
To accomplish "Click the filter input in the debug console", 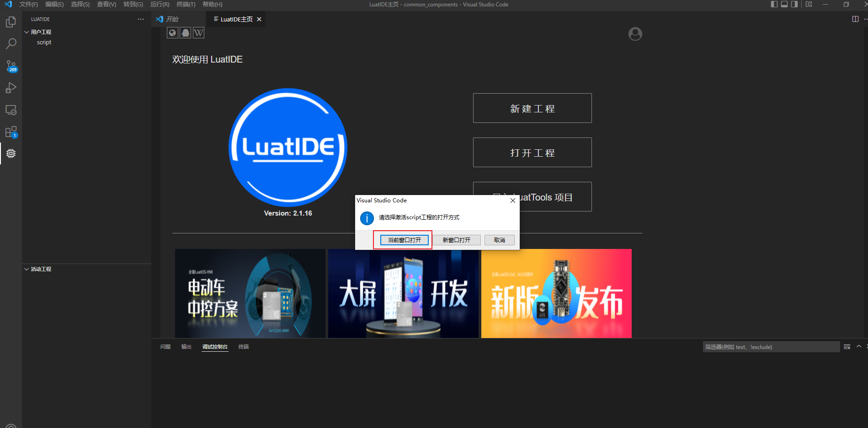I will coord(771,347).
